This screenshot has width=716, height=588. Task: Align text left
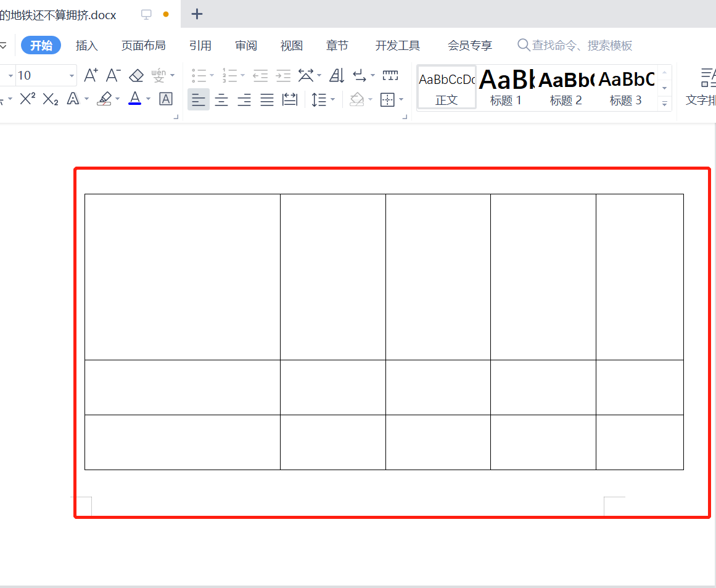tap(199, 99)
